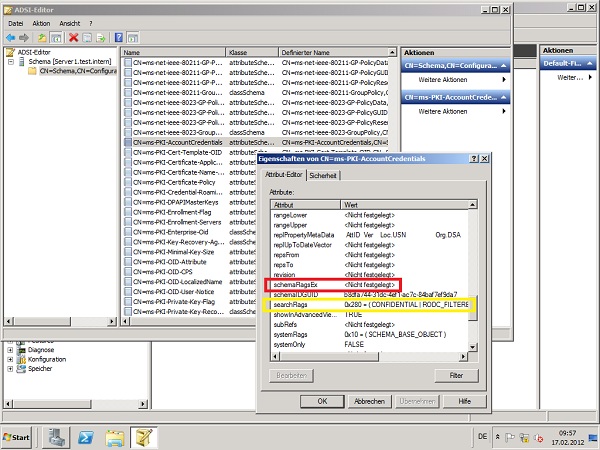600x450 pixels.
Task: Click the muted volume tray icon
Action: coord(538,437)
